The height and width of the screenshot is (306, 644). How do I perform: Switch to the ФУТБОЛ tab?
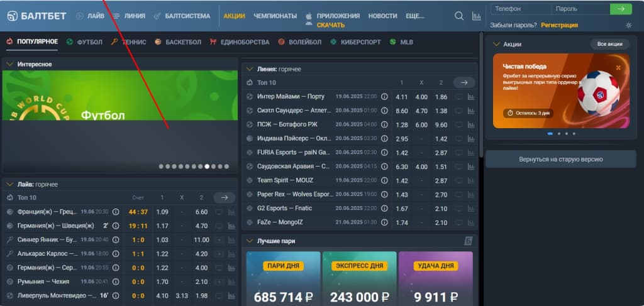(x=85, y=42)
